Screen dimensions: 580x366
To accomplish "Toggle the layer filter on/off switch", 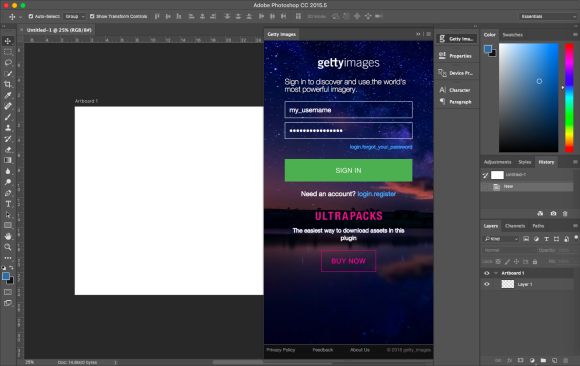I will pyautogui.click(x=576, y=238).
